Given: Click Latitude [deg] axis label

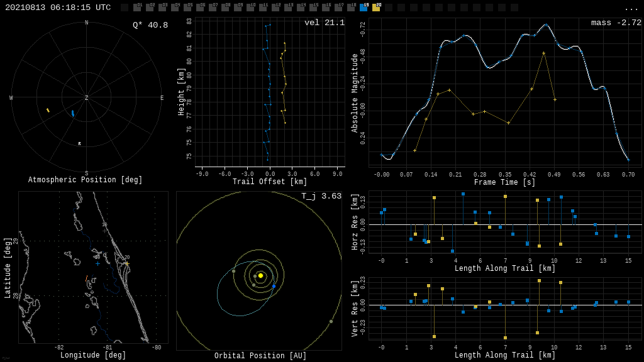Looking at the screenshot, I should (8, 268).
